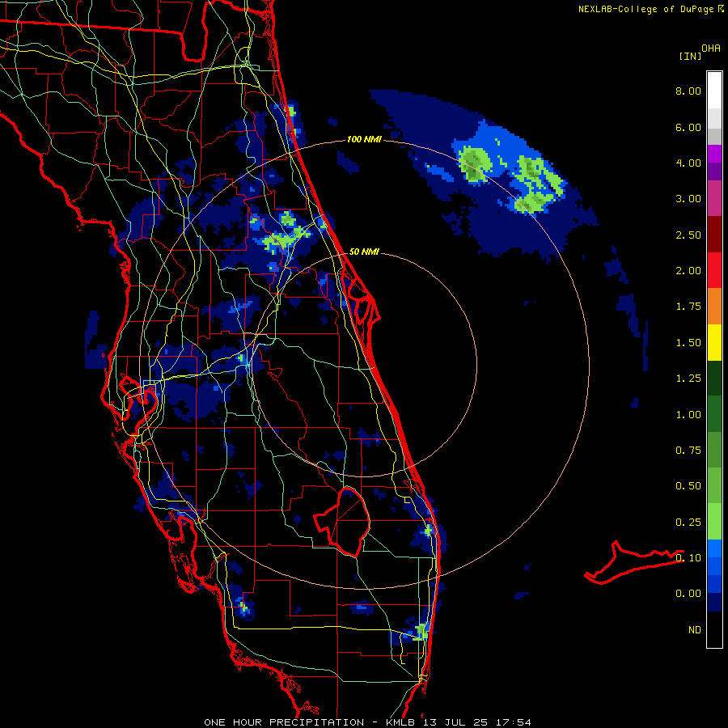Click the [IN] units label
Screen dimensions: 728x728
click(690, 56)
